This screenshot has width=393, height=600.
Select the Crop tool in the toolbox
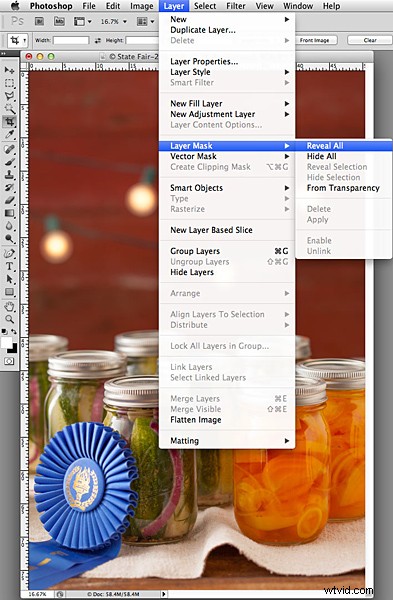[9, 122]
